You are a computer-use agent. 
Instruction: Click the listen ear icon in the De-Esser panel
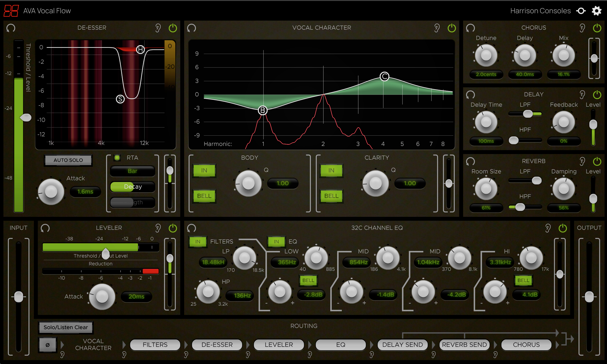[158, 28]
